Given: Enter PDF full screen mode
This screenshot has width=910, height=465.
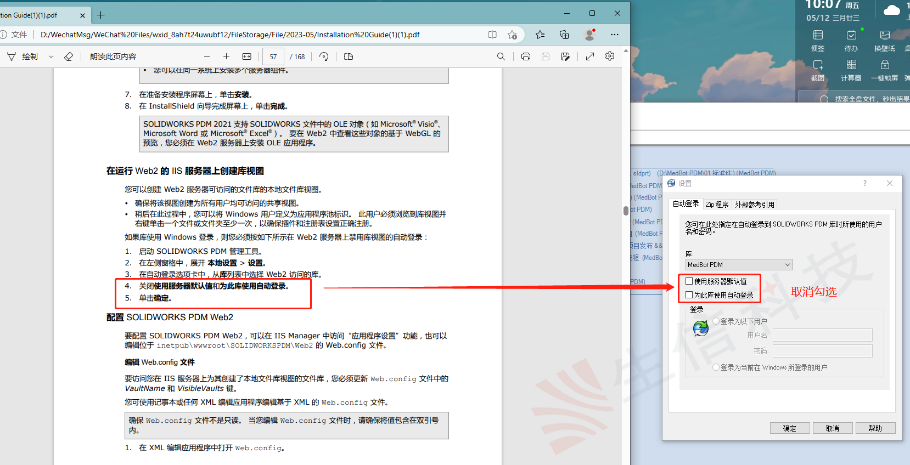Looking at the screenshot, I should (x=590, y=56).
